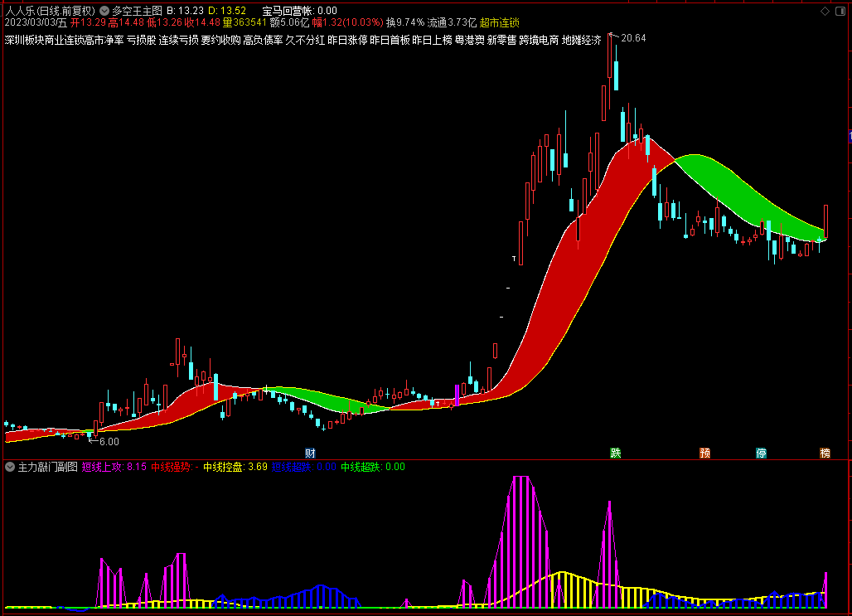Open the 主力敲门副图 sub-chart dropdown arrow
This screenshot has height=616, width=852.
pos(10,467)
